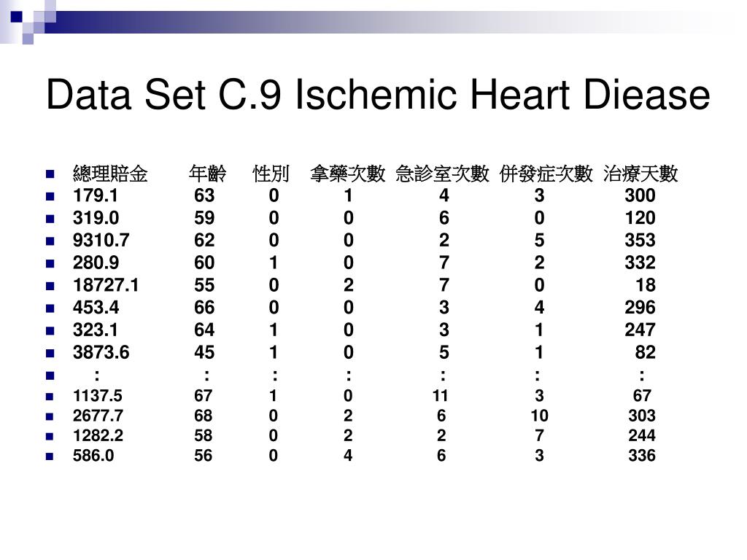Click the bullet next to 9310.7
The height and width of the screenshot is (560, 747).
coord(50,241)
